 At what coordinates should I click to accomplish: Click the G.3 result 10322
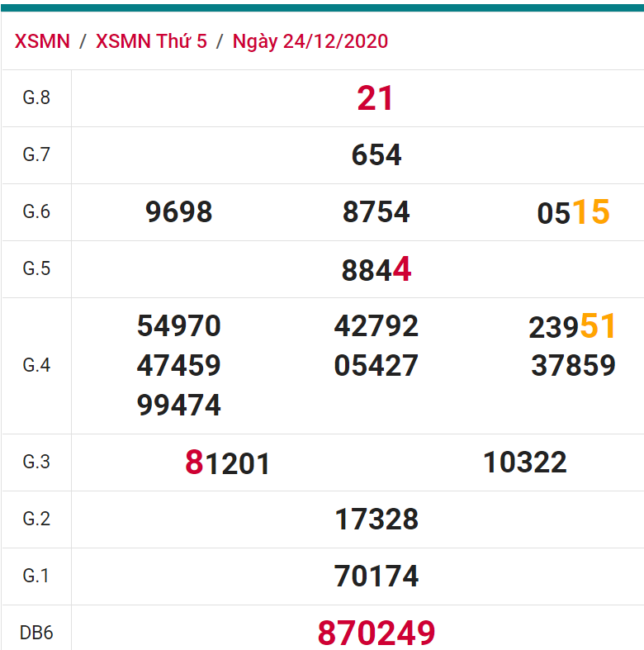[x=524, y=463]
